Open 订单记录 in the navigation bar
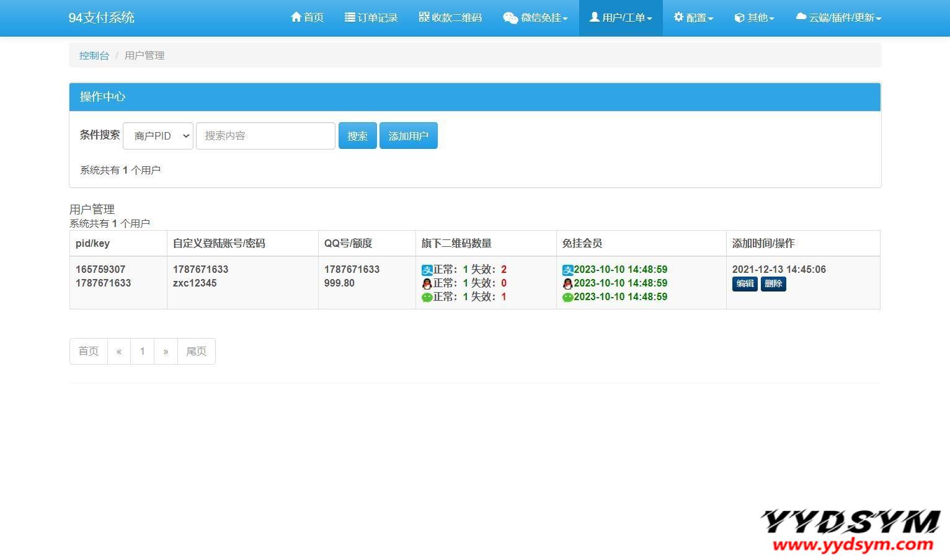Screen dimensions: 950x560 pos(371,17)
